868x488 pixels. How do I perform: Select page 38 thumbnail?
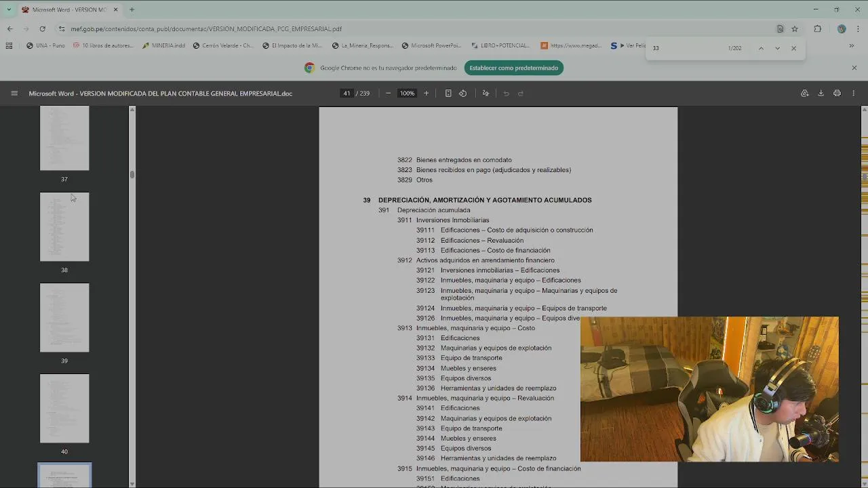tap(64, 227)
